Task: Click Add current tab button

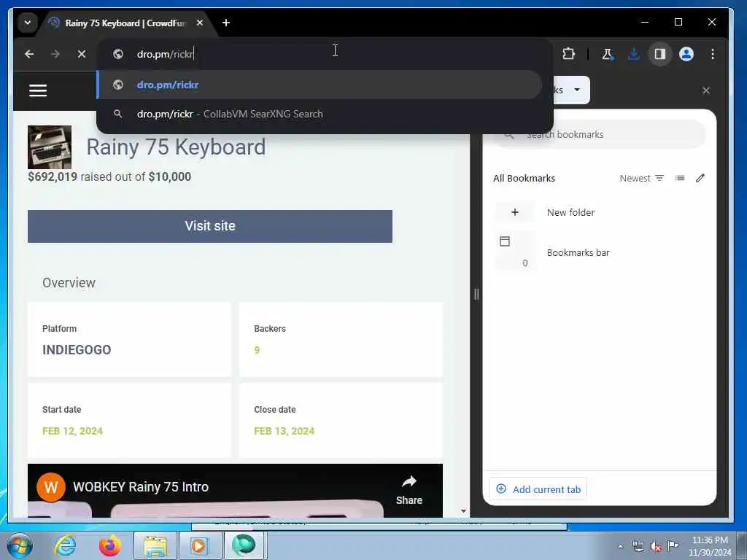Action: click(538, 489)
